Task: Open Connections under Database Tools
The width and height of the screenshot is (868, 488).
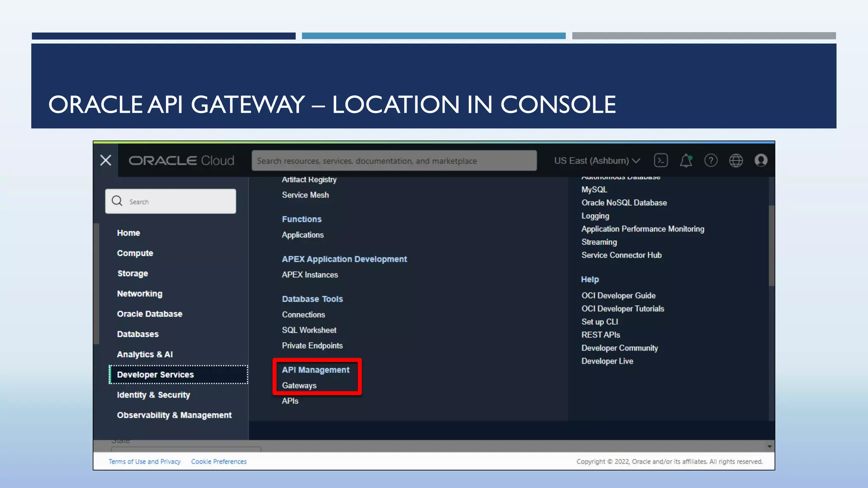Action: point(303,315)
